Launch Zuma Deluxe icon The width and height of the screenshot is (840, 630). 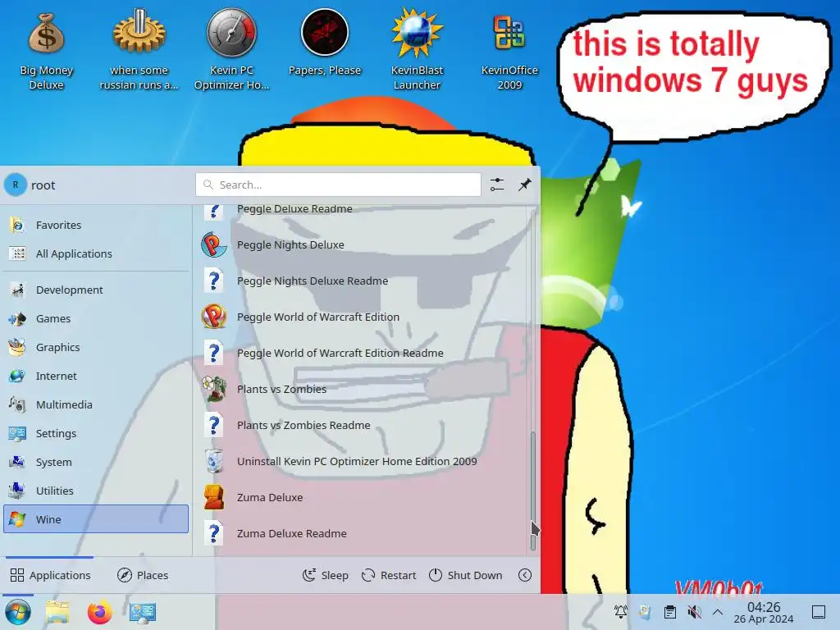[214, 497]
